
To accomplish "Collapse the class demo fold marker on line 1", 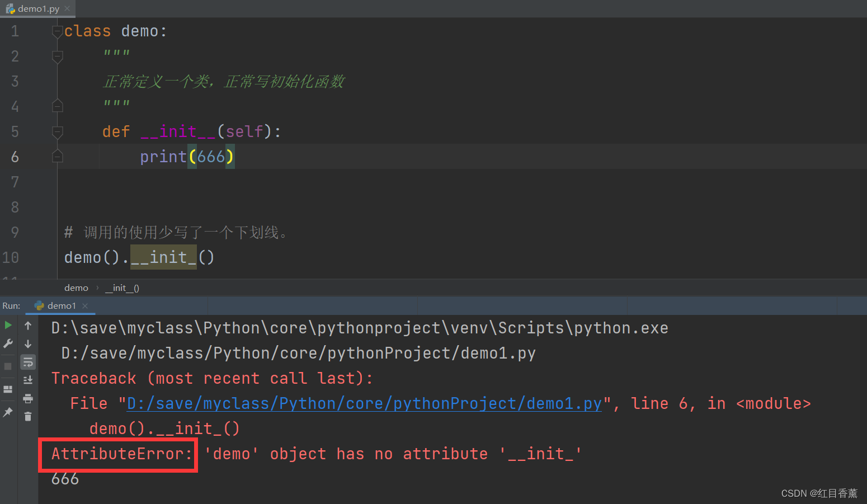I will point(57,32).
